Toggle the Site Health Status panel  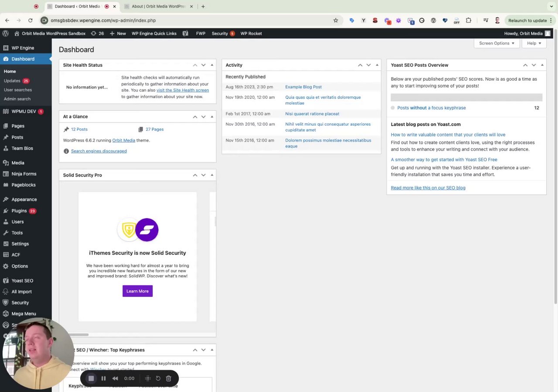(x=212, y=65)
